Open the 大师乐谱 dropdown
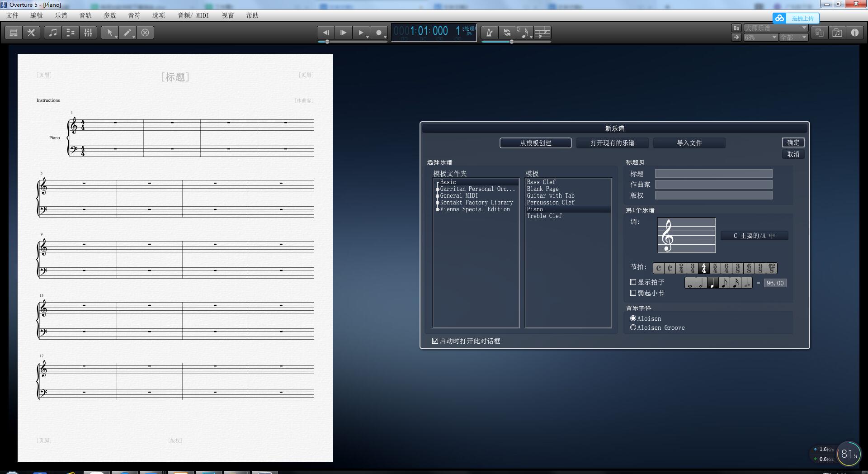 pyautogui.click(x=775, y=28)
